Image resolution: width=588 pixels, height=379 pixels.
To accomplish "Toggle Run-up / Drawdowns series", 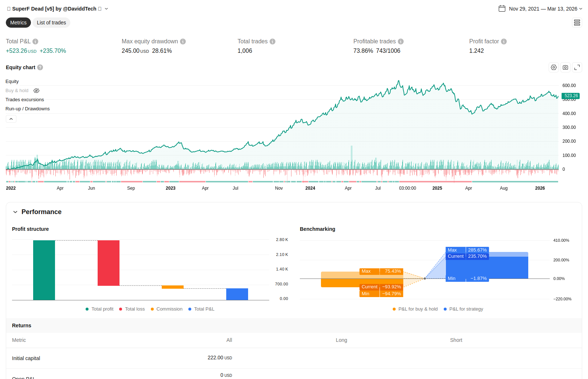I will 28,109.
